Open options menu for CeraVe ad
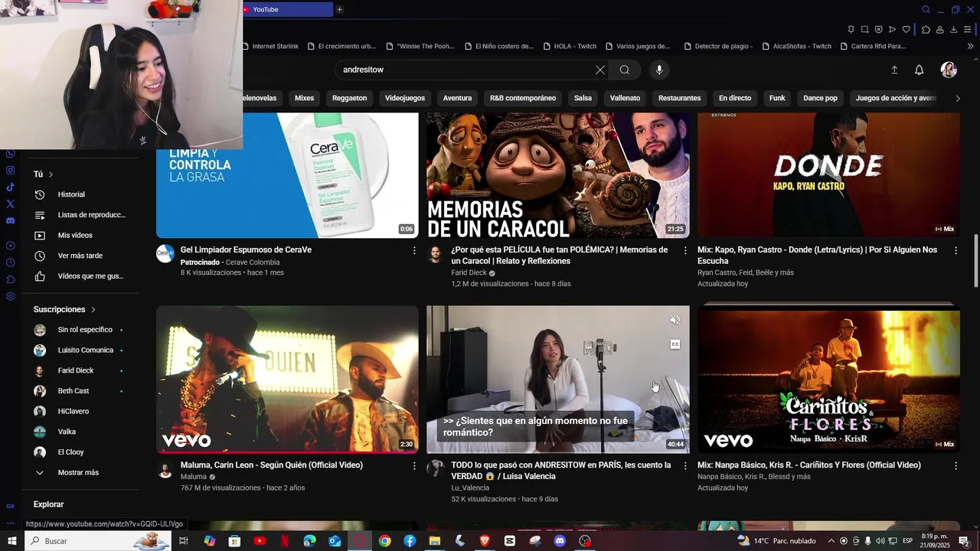 (414, 250)
